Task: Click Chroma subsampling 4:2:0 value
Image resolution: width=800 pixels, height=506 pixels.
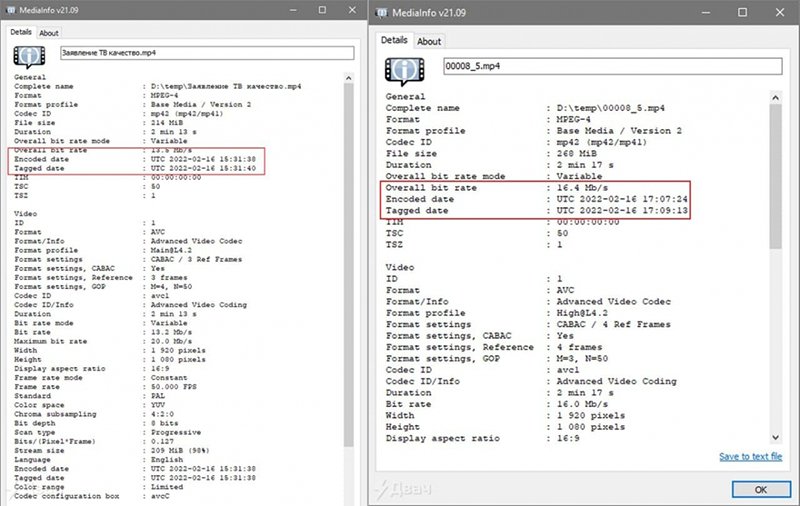Action: tap(162, 414)
